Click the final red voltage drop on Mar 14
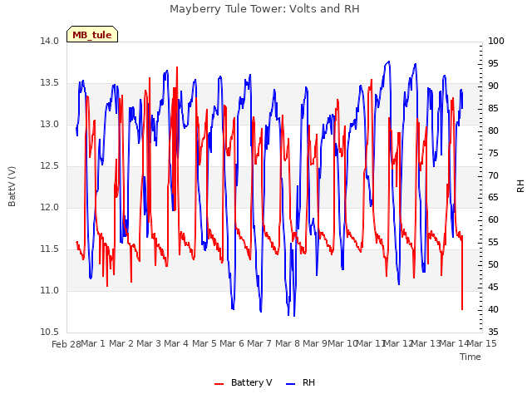 [462, 308]
